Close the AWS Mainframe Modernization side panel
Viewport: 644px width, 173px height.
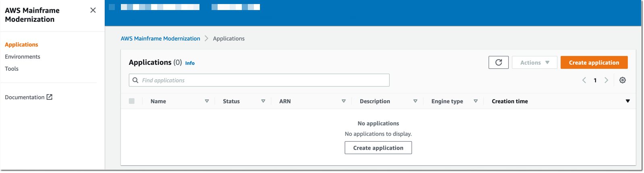point(93,10)
